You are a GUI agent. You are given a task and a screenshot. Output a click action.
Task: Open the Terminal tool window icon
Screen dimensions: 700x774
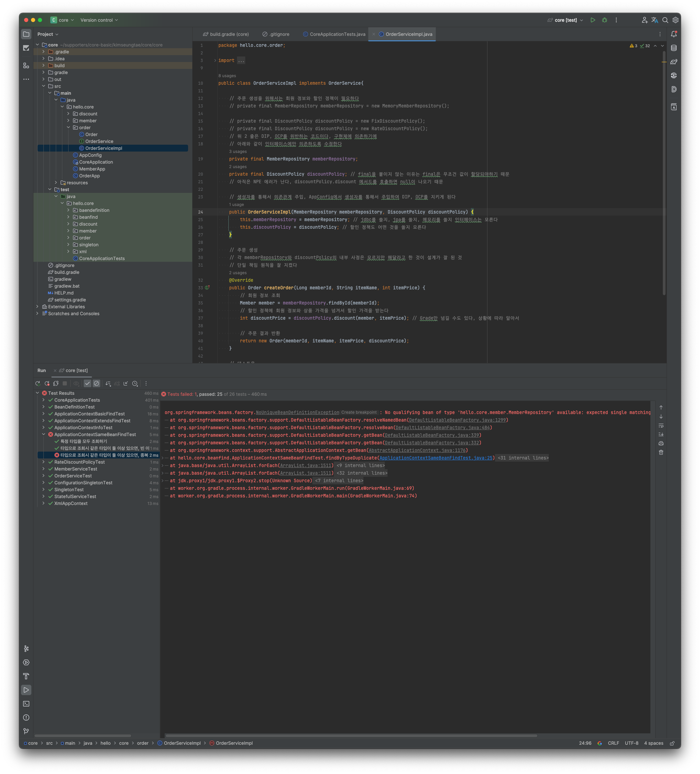[x=26, y=704]
